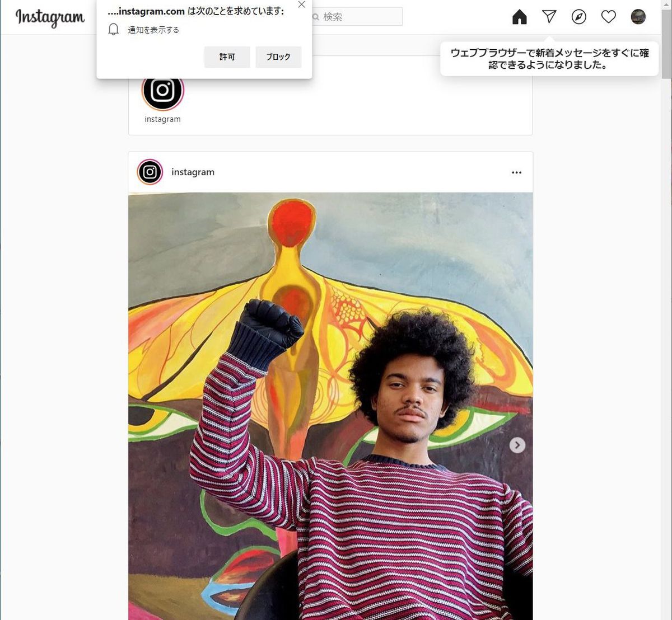
Task: Open Direct messages paper plane icon
Action: tap(549, 17)
